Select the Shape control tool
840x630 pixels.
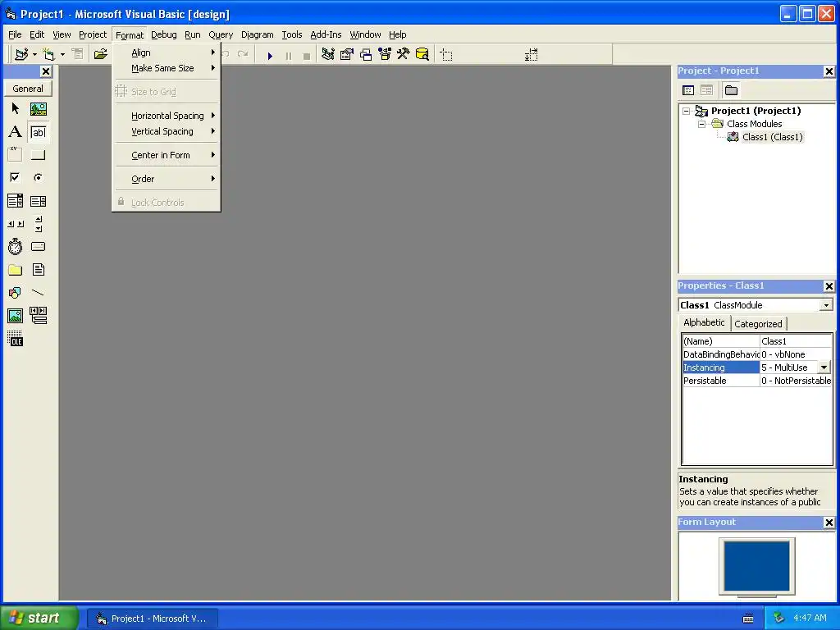[x=15, y=293]
